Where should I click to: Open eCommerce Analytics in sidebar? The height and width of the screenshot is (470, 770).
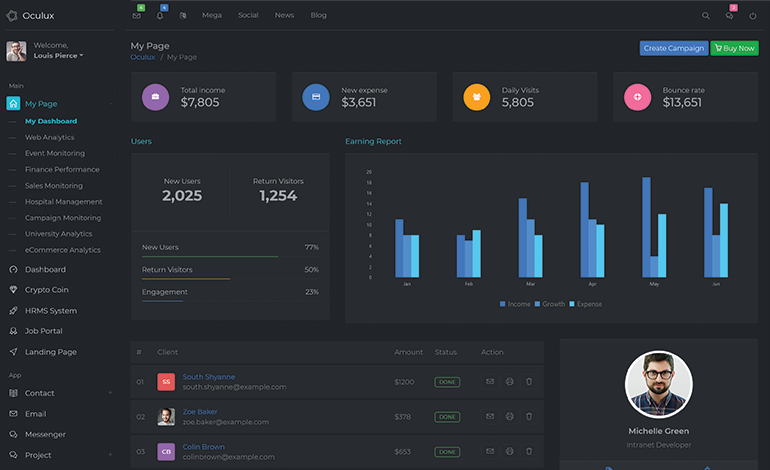coord(63,250)
